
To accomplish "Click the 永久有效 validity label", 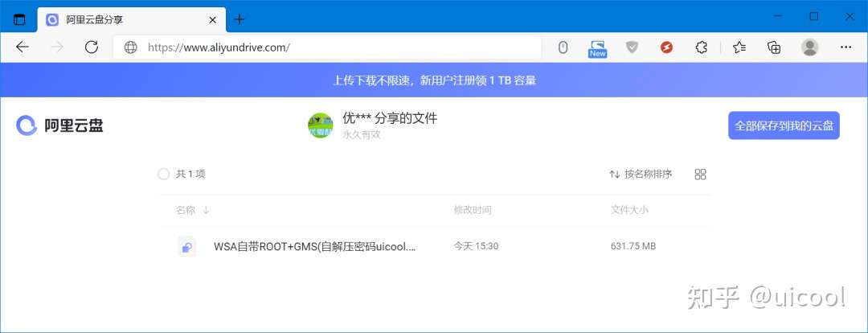I will [361, 134].
